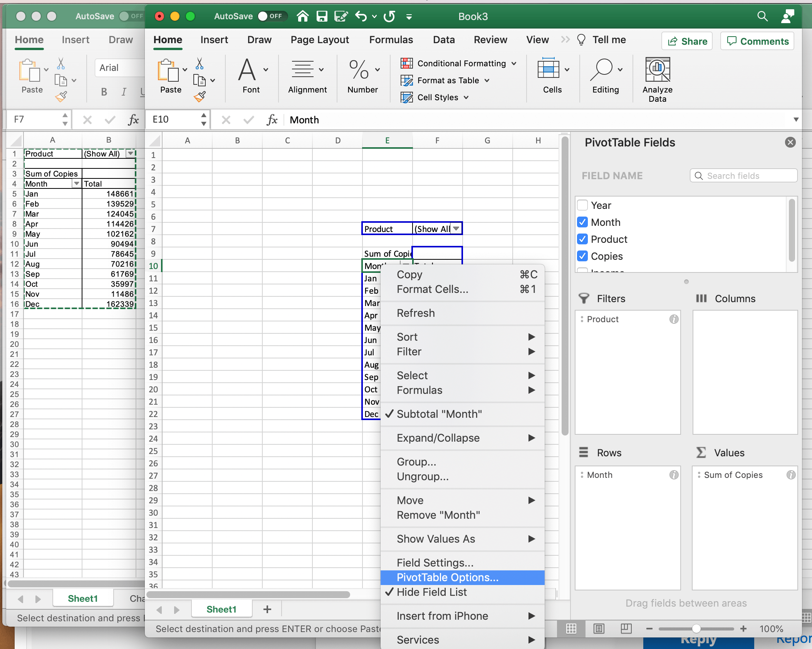Switch to Page Layout view icon
812x649 pixels.
click(x=599, y=629)
